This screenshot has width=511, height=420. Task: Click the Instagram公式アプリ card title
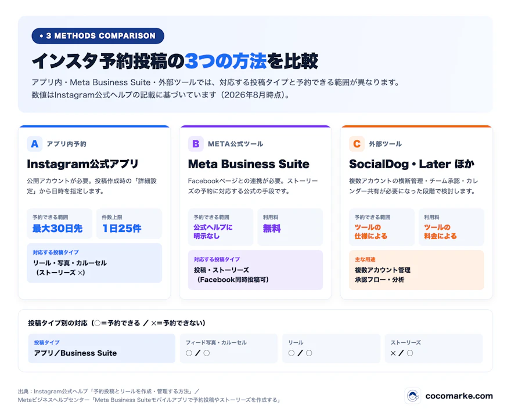(x=83, y=164)
